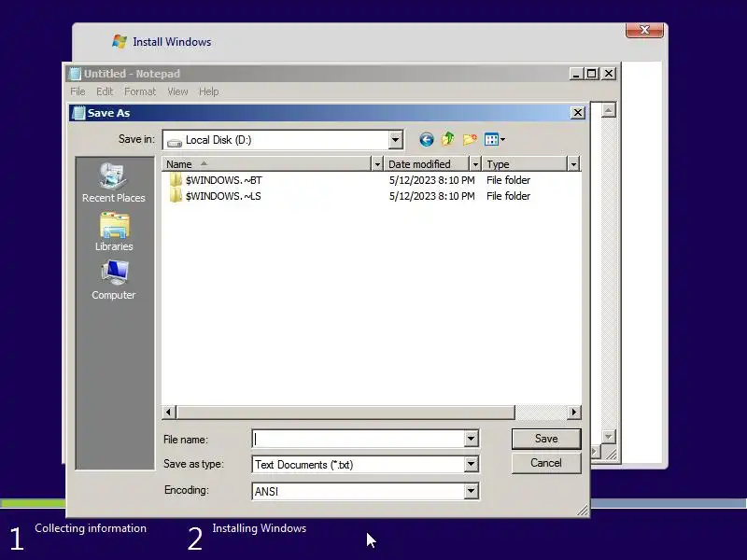The width and height of the screenshot is (747, 560).
Task: Select the $WINDOWS.~LS folder icon
Action: click(x=176, y=196)
